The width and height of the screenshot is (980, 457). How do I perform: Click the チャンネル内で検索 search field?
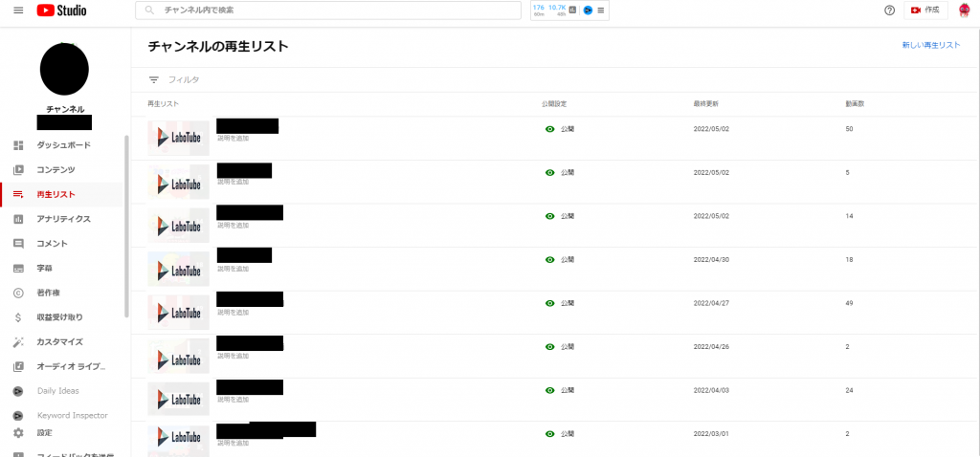[335, 11]
